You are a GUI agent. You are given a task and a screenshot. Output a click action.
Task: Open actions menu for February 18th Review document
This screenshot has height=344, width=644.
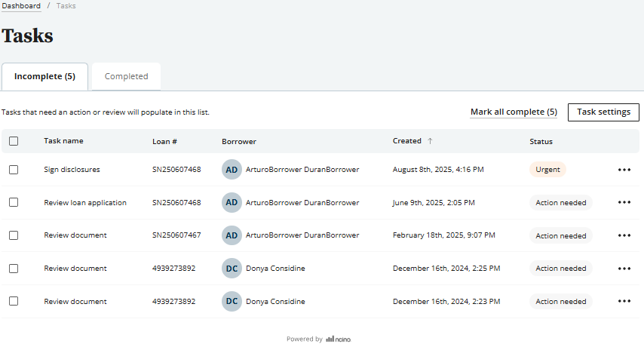624,235
